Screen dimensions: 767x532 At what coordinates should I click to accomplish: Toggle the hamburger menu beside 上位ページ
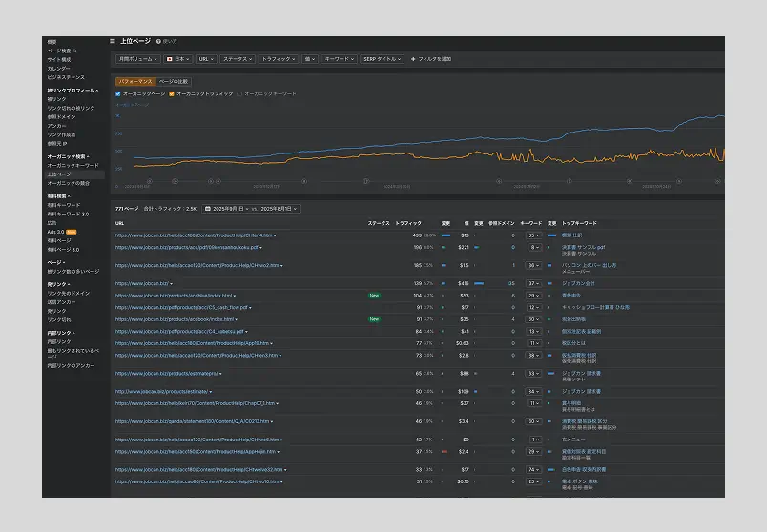click(113, 41)
